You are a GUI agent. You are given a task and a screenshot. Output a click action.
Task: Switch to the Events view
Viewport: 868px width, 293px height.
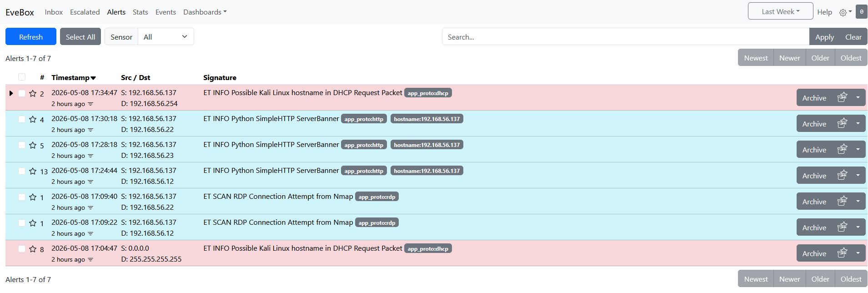[x=166, y=12]
